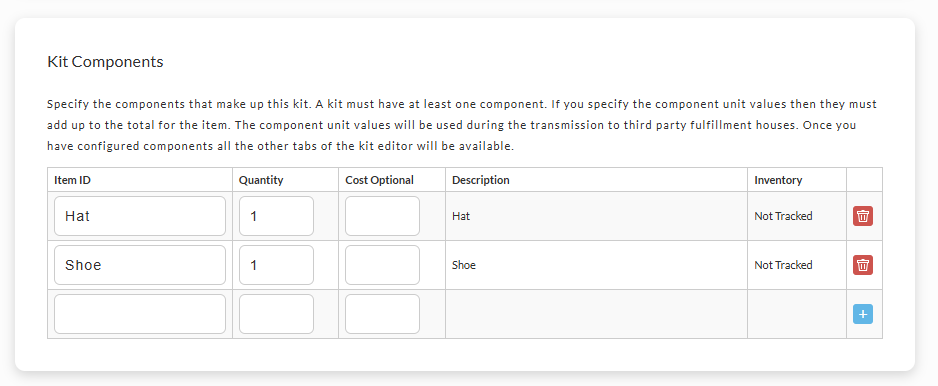Click the Quantity column header
The width and height of the screenshot is (938, 386).
261,180
